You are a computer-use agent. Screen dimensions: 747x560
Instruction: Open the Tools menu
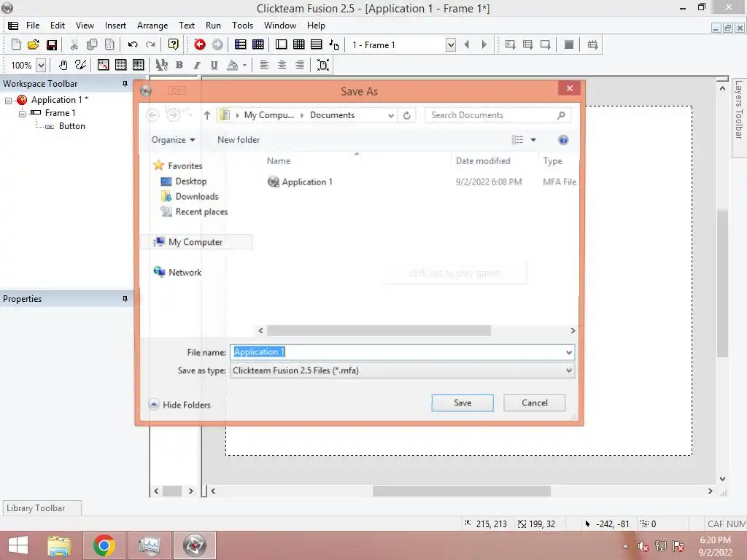tap(242, 26)
